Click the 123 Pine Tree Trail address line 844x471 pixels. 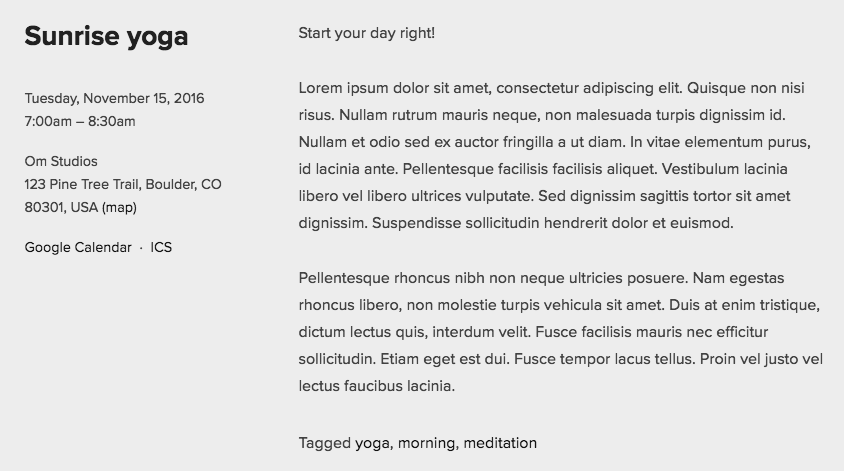[123, 185]
